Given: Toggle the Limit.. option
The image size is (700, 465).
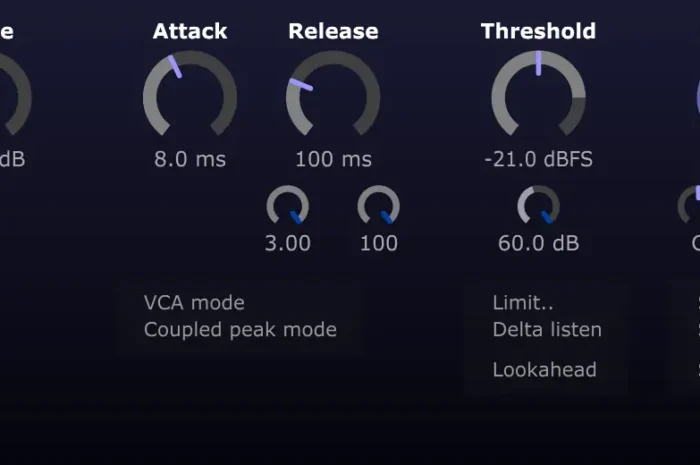Looking at the screenshot, I should [520, 302].
